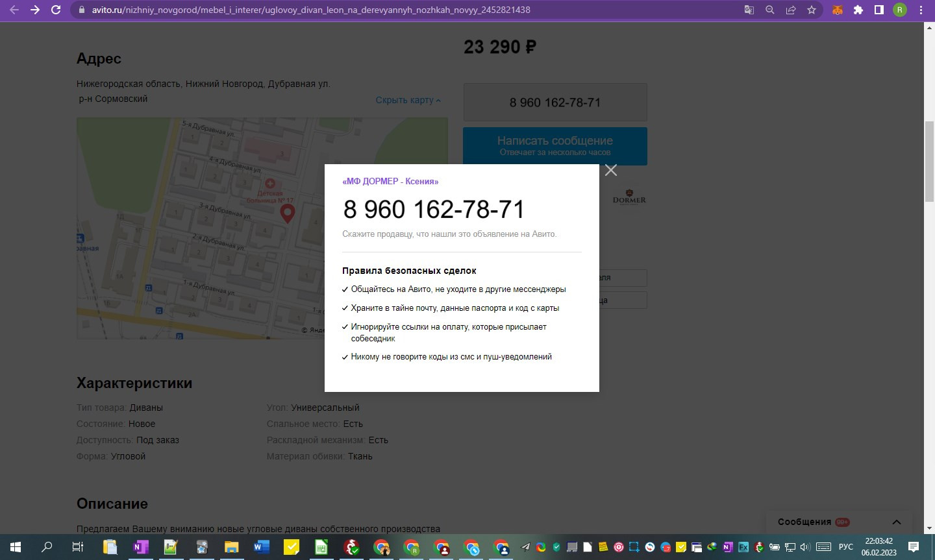This screenshot has height=560, width=935.
Task: Click the screen snip tool tray icon
Action: tap(634, 547)
